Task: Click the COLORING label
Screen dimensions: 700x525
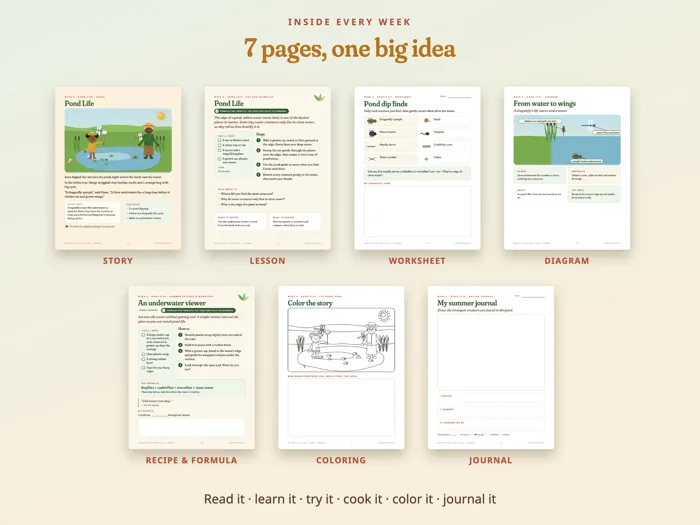Action: pyautogui.click(x=341, y=460)
